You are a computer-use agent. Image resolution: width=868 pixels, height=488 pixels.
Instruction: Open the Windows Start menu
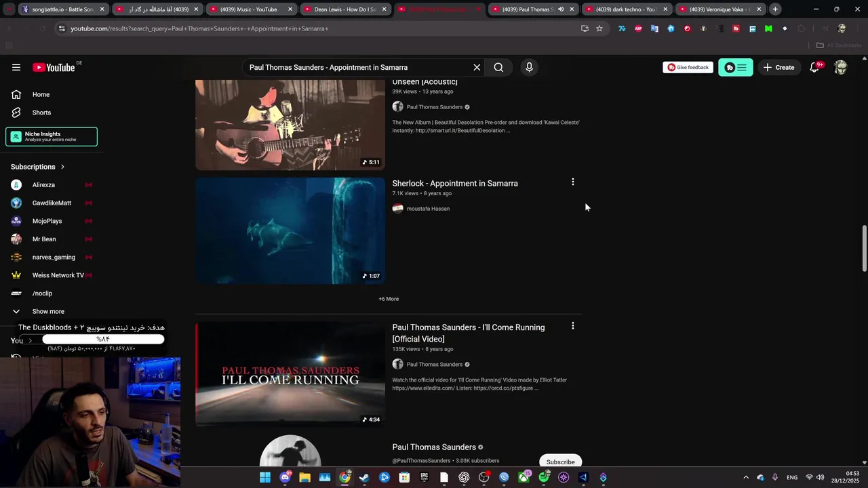265,477
